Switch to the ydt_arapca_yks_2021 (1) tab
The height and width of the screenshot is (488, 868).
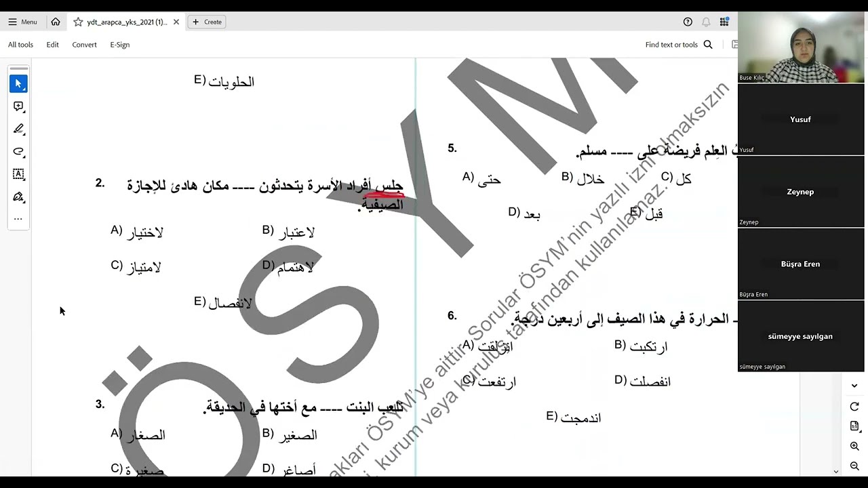click(x=127, y=22)
